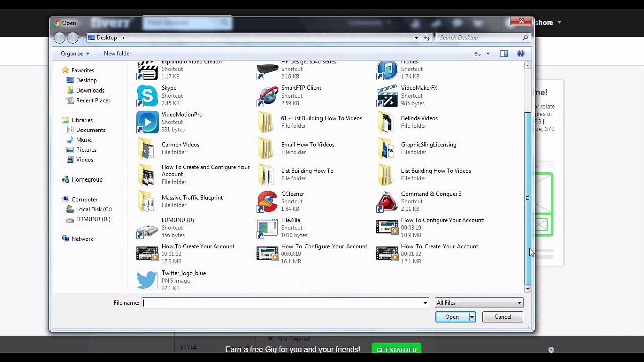The height and width of the screenshot is (362, 644).
Task: Open Local Disk (C:) in navigation pane
Action: click(94, 209)
